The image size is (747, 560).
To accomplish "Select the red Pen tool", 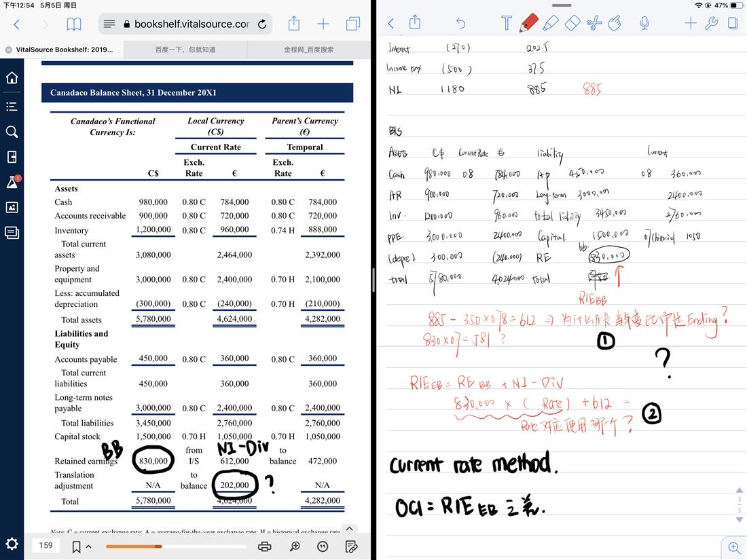I will coord(528,22).
